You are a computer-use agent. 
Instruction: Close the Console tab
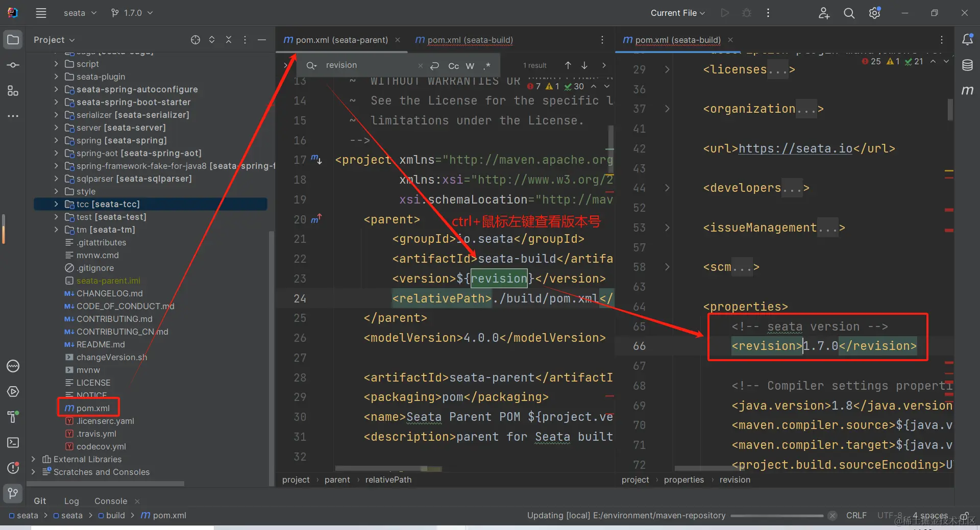137,501
